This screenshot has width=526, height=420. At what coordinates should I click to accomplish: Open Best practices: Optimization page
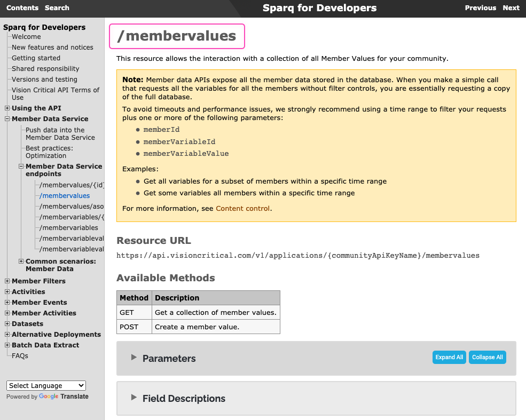49,152
